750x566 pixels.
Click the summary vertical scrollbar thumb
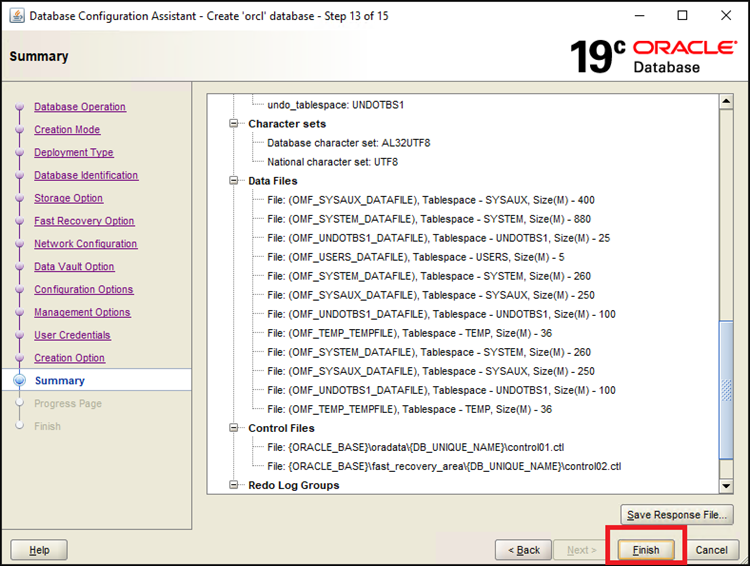(726, 390)
